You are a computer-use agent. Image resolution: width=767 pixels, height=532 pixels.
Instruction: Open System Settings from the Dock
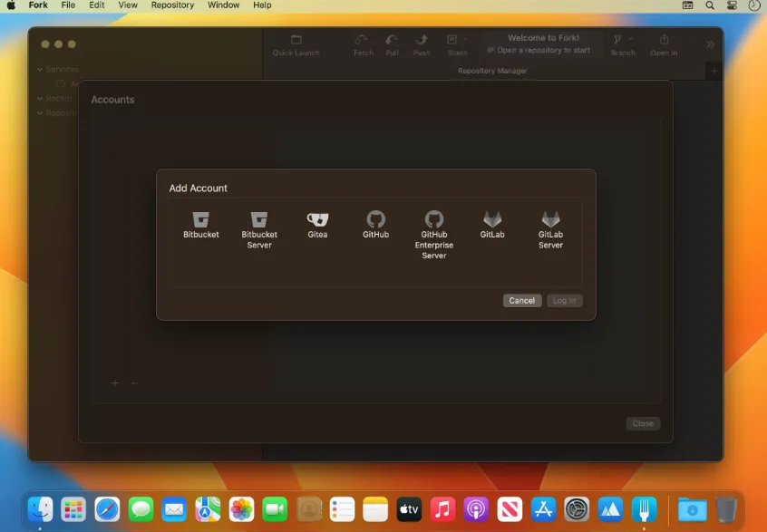[577, 509]
